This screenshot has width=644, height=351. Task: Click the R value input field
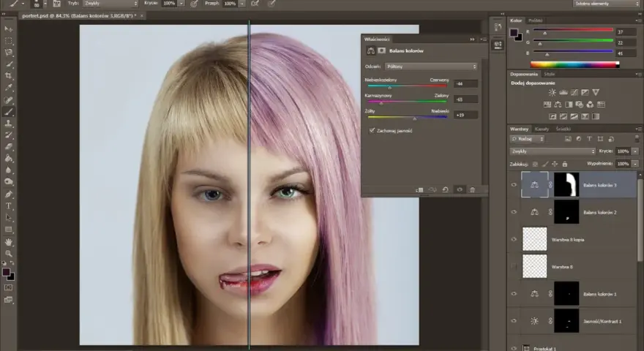[x=626, y=31]
